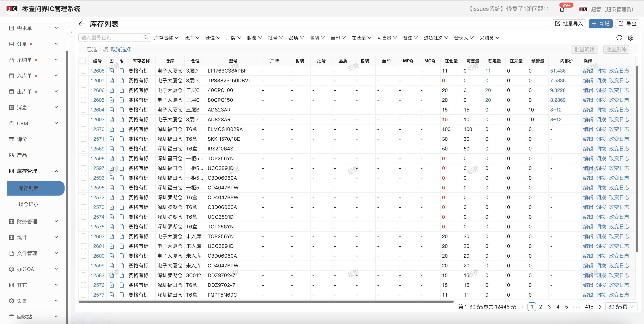Select the checkbox for row 12570
The width and height of the screenshot is (644, 324).
click(x=83, y=129)
